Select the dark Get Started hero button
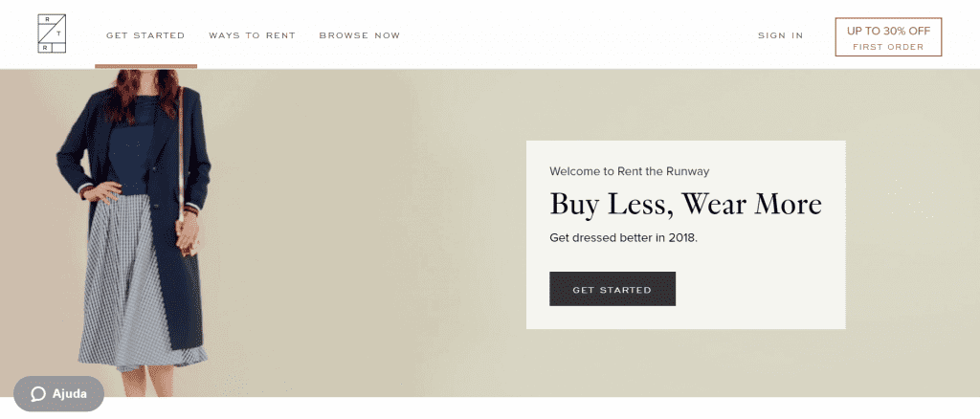This screenshot has width=980, height=419. [x=612, y=289]
